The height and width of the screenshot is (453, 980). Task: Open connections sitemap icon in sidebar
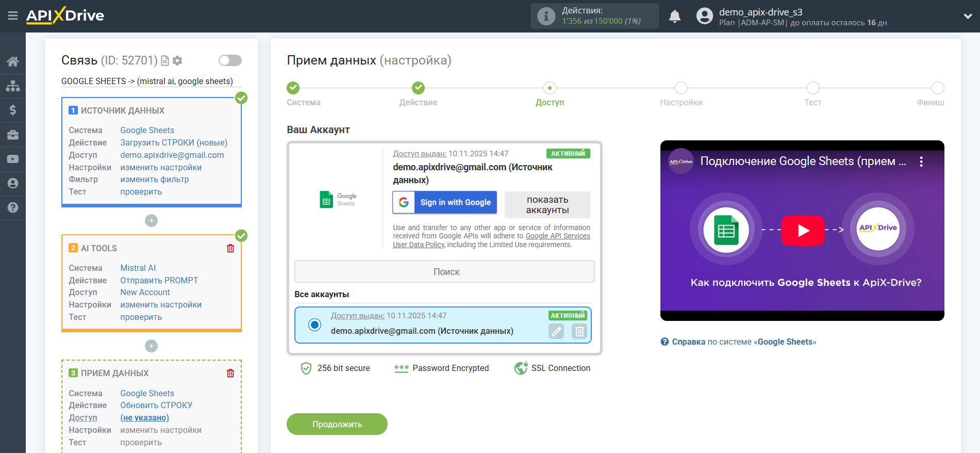(x=13, y=86)
